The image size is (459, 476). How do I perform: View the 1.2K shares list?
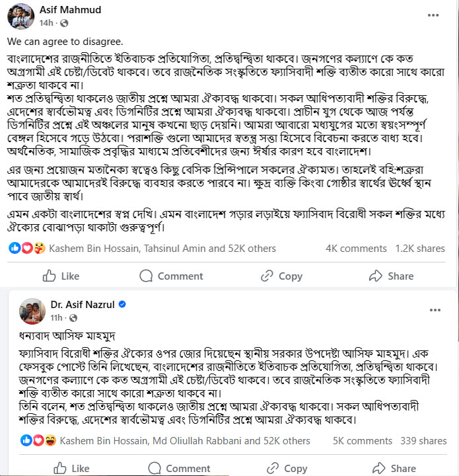point(419,249)
